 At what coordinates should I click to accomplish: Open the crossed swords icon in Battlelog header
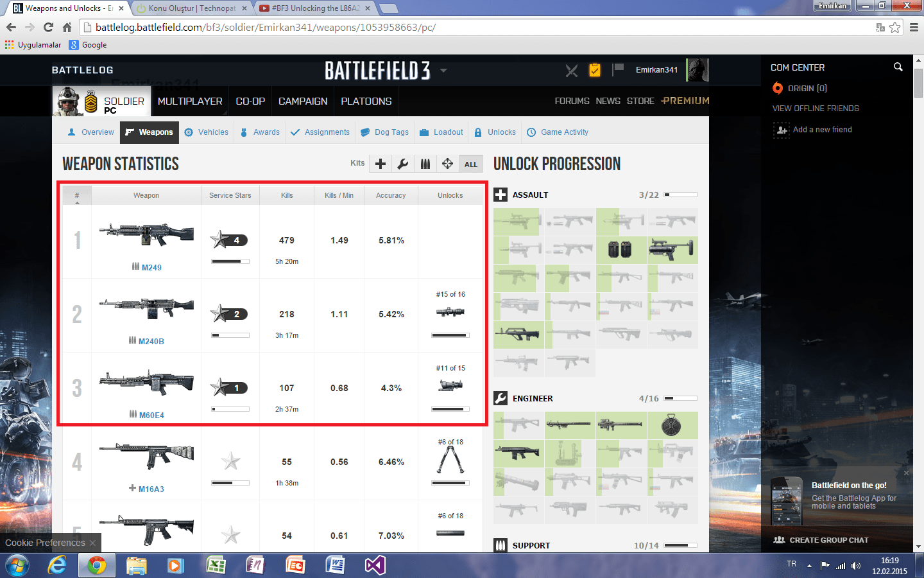(x=571, y=70)
